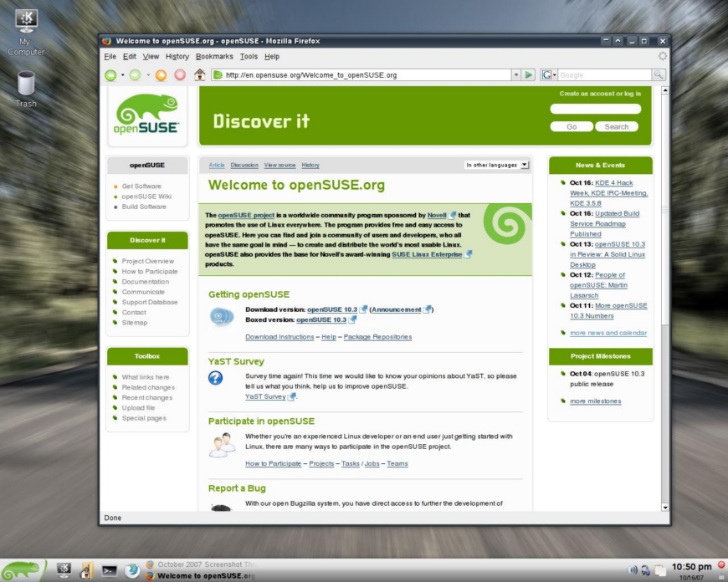The image size is (728, 582).
Task: Click the openSUSE site search text box
Action: tap(596, 109)
